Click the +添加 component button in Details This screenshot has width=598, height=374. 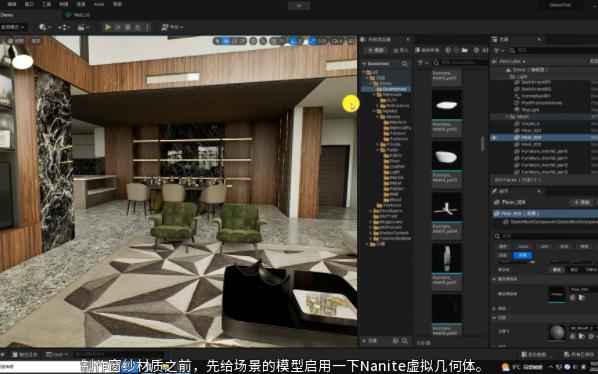pyautogui.click(x=581, y=202)
